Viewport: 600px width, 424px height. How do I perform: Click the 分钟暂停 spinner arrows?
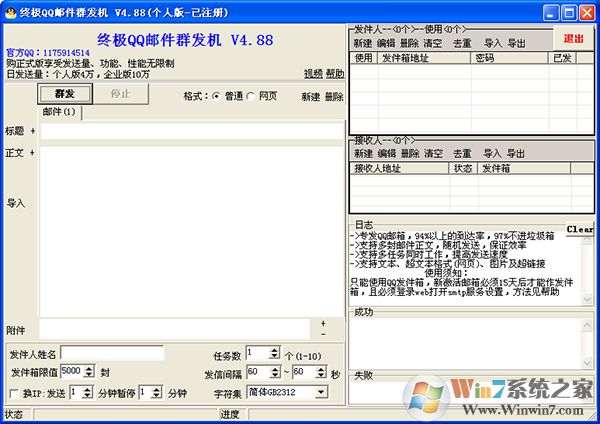tap(156, 392)
